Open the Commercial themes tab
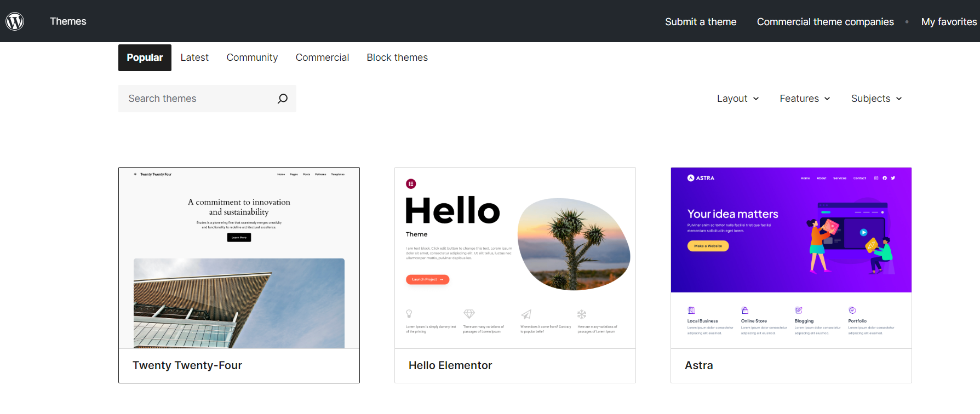The image size is (980, 414). click(x=322, y=58)
